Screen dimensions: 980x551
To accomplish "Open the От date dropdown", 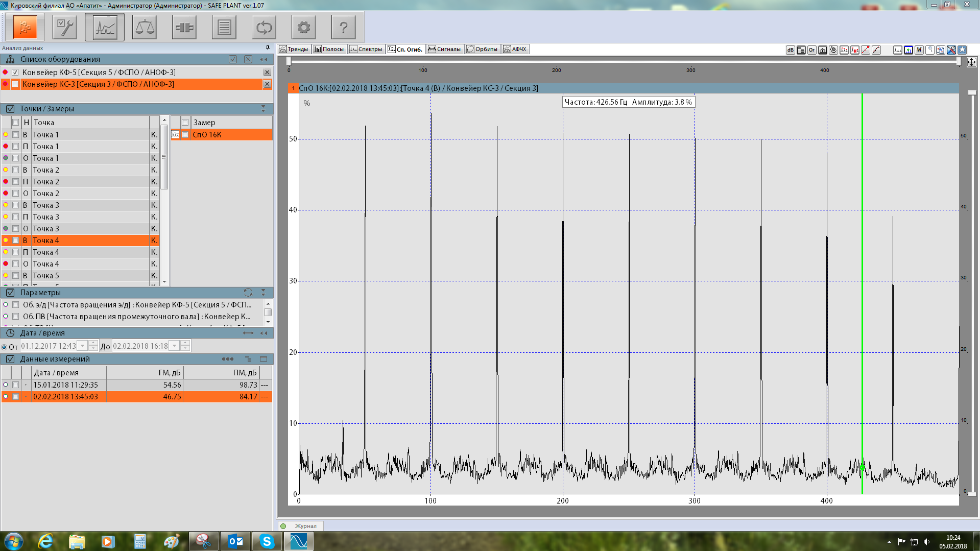I will pos(82,346).
